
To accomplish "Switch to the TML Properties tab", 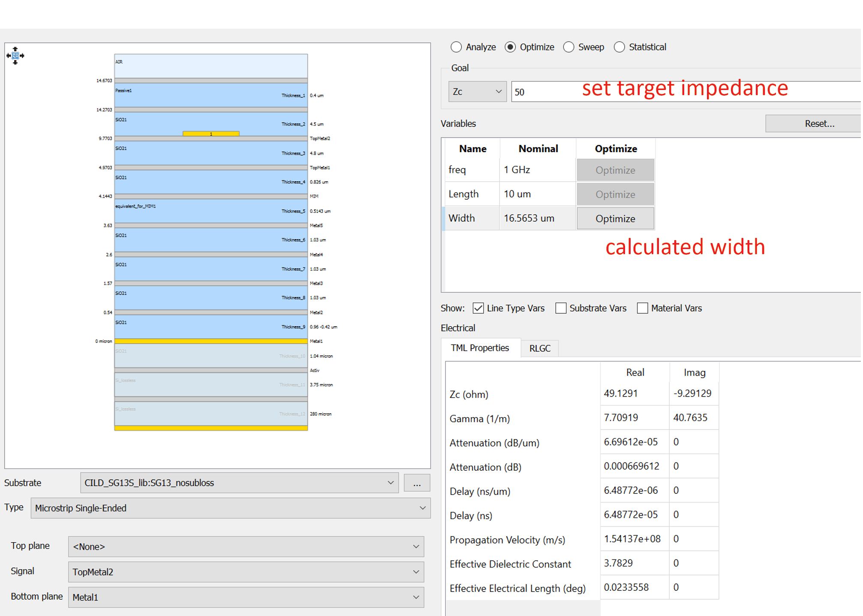I will tap(480, 348).
